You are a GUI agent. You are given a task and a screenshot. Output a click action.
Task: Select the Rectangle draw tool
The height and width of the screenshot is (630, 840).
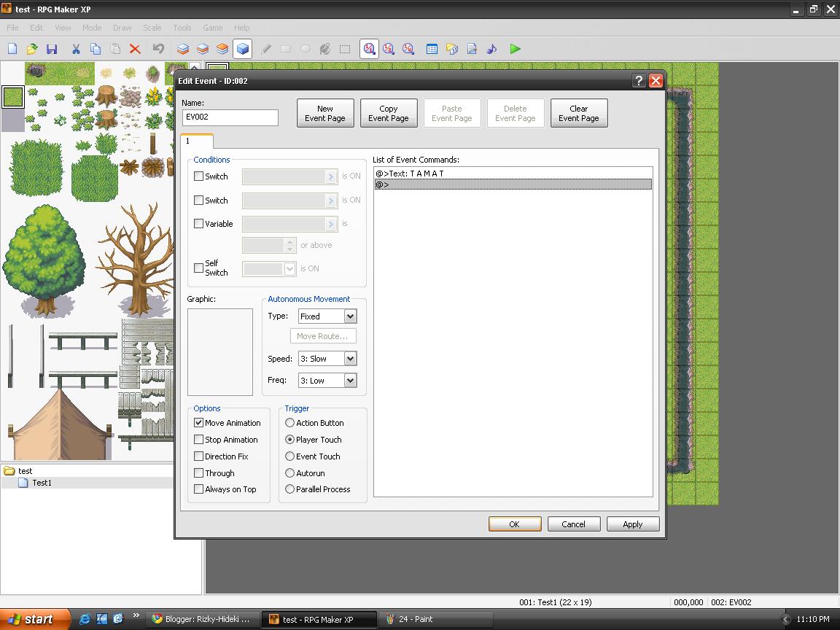tap(286, 50)
